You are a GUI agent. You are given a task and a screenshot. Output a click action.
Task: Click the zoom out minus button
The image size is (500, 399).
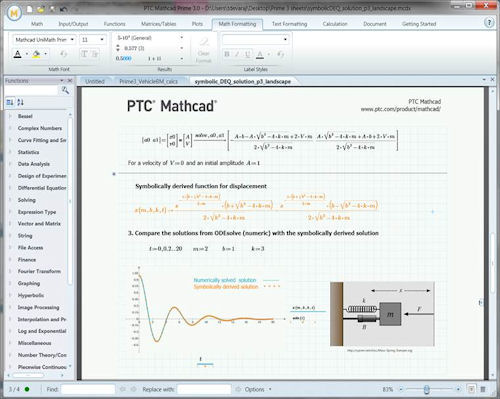pyautogui.click(x=401, y=389)
